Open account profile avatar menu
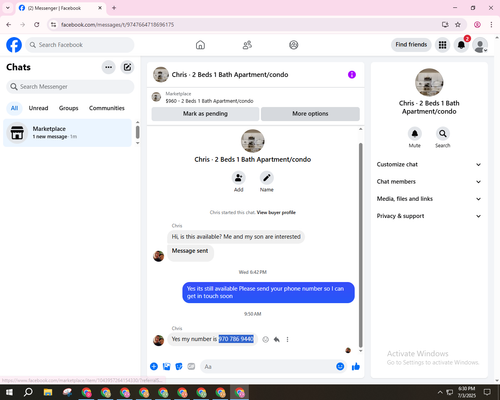This screenshot has height=400, width=500. pos(480,45)
